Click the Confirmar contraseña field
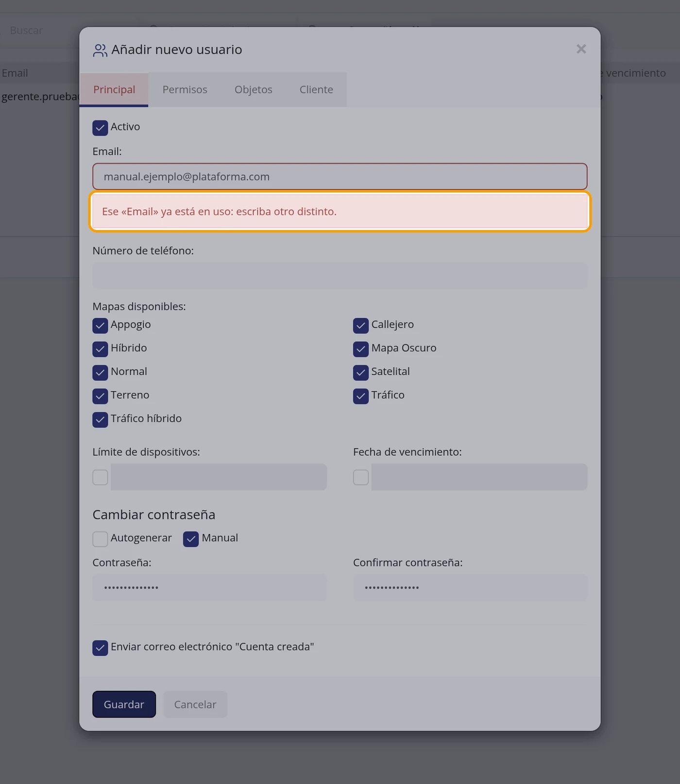The height and width of the screenshot is (784, 680). tap(470, 587)
